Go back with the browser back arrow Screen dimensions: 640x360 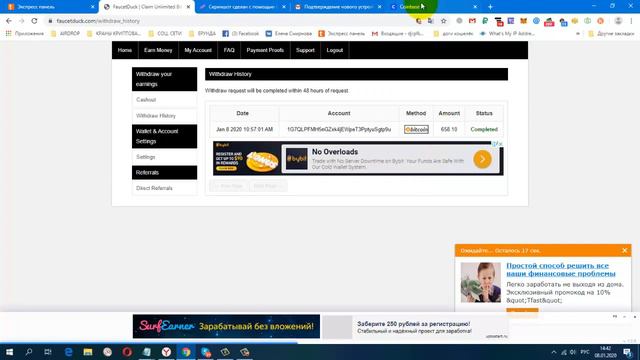[x=9, y=21]
